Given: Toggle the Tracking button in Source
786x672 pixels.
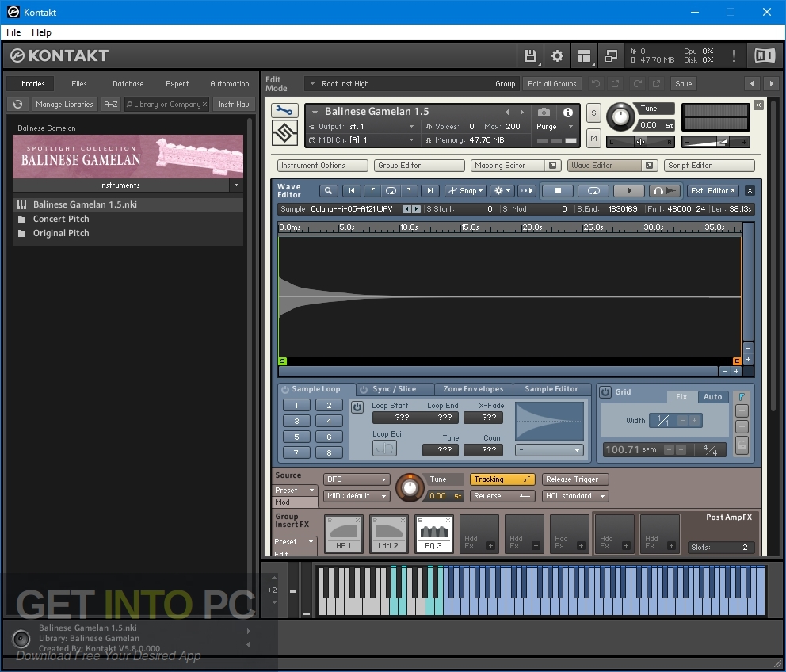Looking at the screenshot, I should tap(502, 479).
